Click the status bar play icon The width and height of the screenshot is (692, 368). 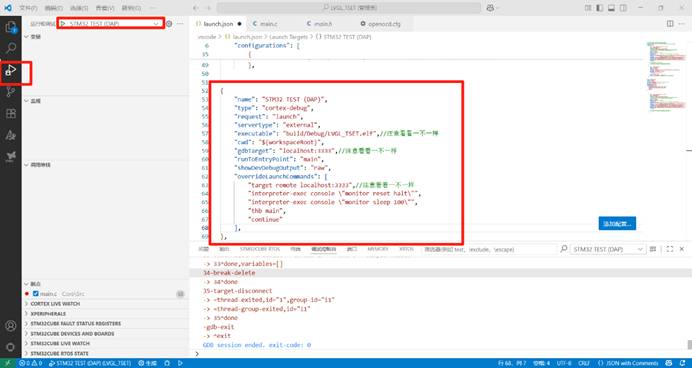click(180, 363)
